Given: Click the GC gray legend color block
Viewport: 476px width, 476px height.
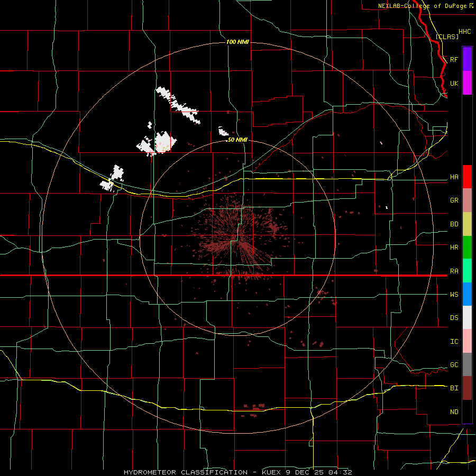Looking at the screenshot, I should 467,364.
